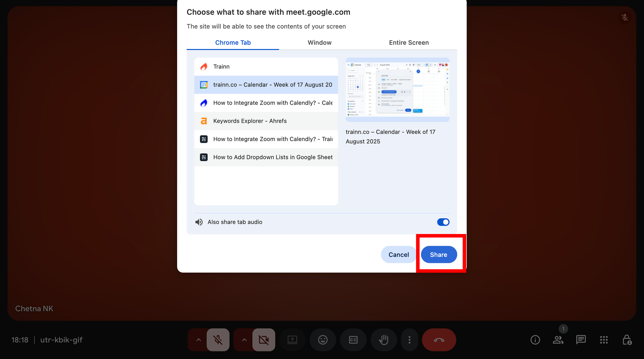The height and width of the screenshot is (359, 644).
Task: Switch to the Entire Screen tab
Action: coord(409,42)
